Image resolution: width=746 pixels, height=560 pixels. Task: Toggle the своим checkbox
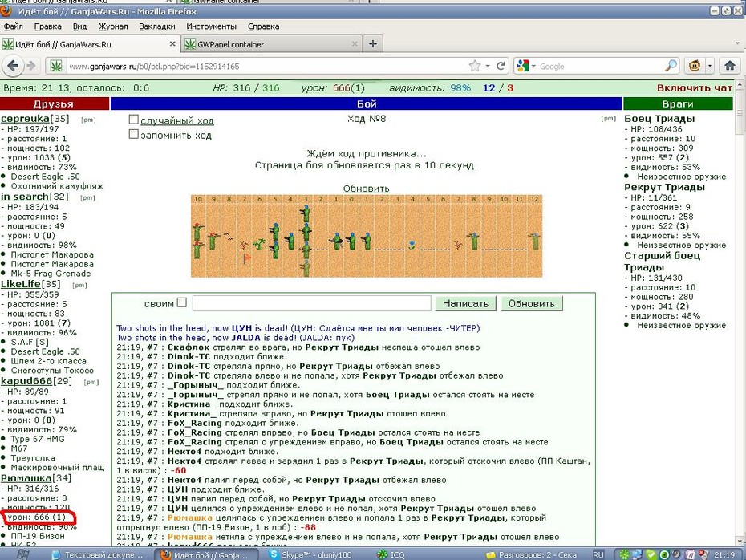pos(182,302)
